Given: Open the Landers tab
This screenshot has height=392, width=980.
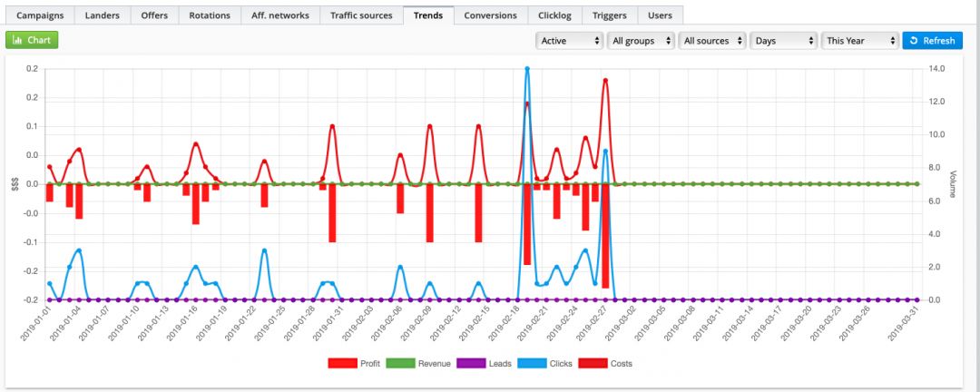Looking at the screenshot, I should (x=103, y=15).
